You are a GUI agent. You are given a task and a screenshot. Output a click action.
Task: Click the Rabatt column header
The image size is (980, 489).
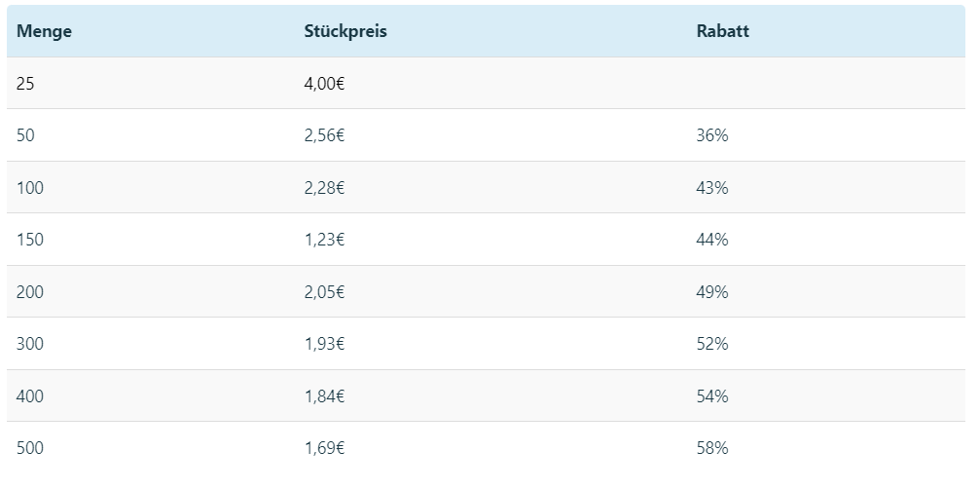(722, 31)
